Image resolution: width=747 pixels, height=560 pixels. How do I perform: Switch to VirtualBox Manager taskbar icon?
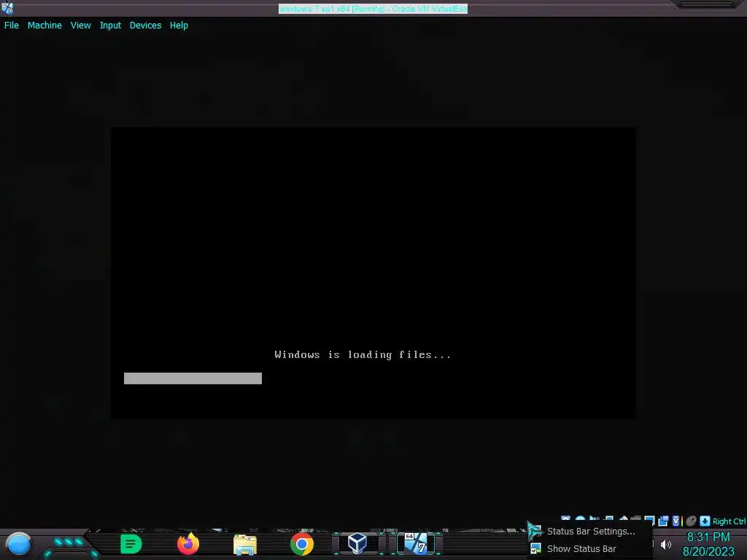coord(357,543)
